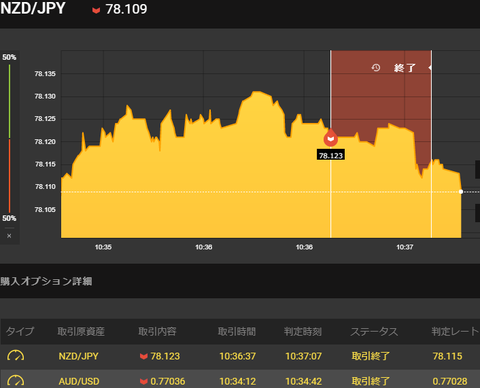The width and height of the screenshot is (480, 388).
Task: Click the 10:34:12 trade time cell
Action: pyautogui.click(x=237, y=381)
